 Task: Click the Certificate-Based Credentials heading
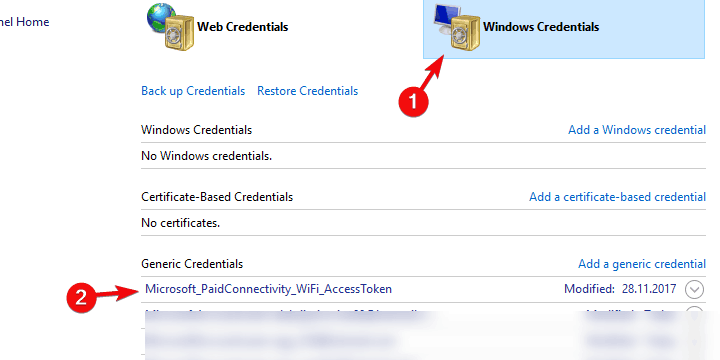point(217,197)
